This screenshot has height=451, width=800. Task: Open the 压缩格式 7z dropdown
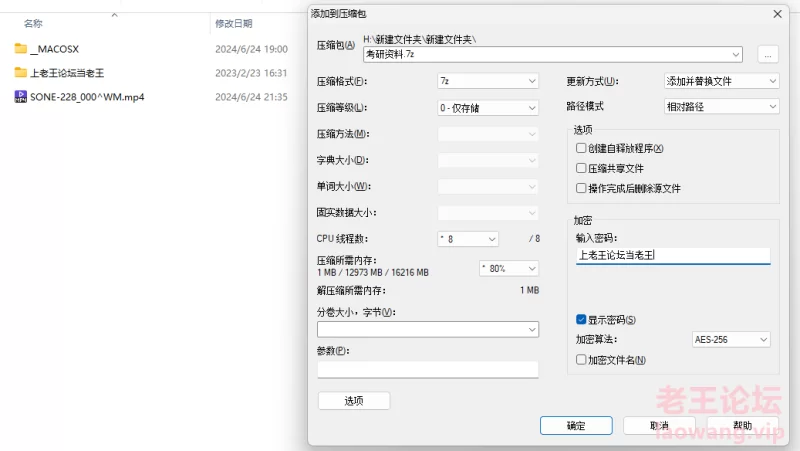click(488, 80)
